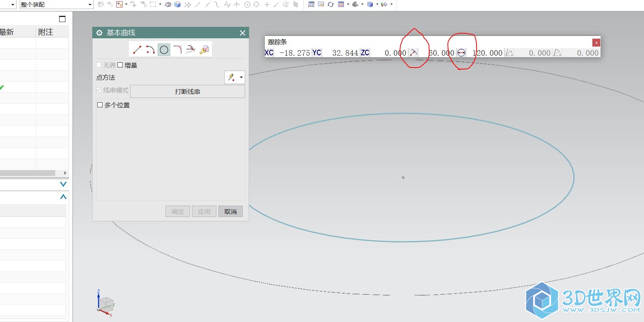This screenshot has height=322, width=644.
Task: Click the YC coordinate label
Action: pos(317,53)
